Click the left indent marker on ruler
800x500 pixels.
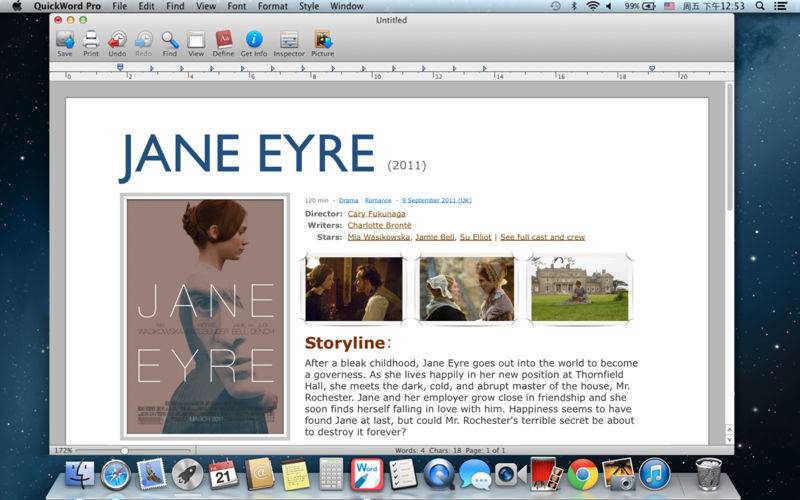(x=120, y=67)
